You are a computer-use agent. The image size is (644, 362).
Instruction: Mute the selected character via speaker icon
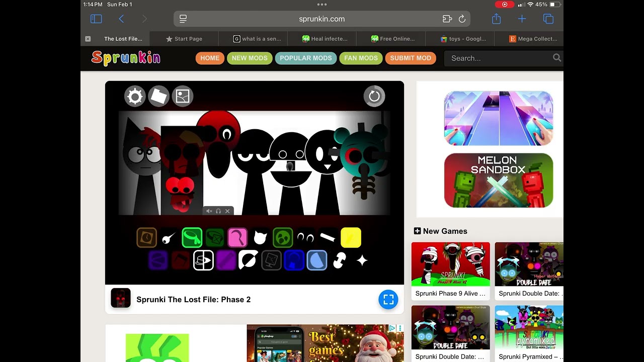[209, 211]
